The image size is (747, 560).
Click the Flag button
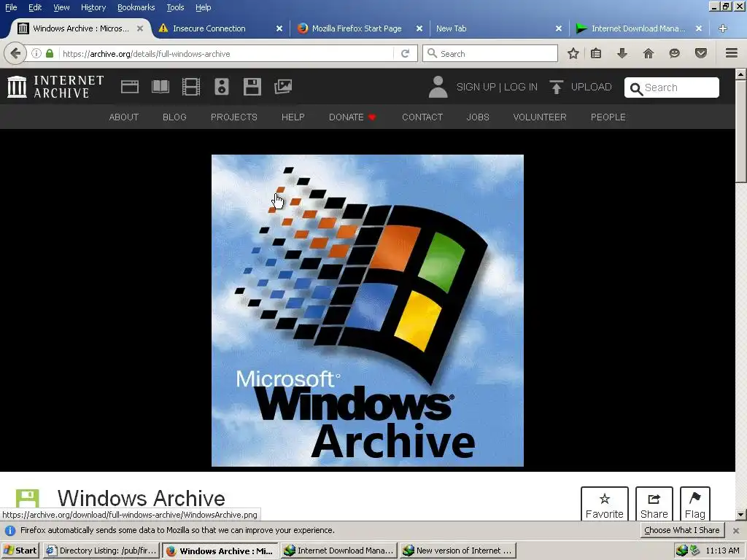tap(695, 505)
